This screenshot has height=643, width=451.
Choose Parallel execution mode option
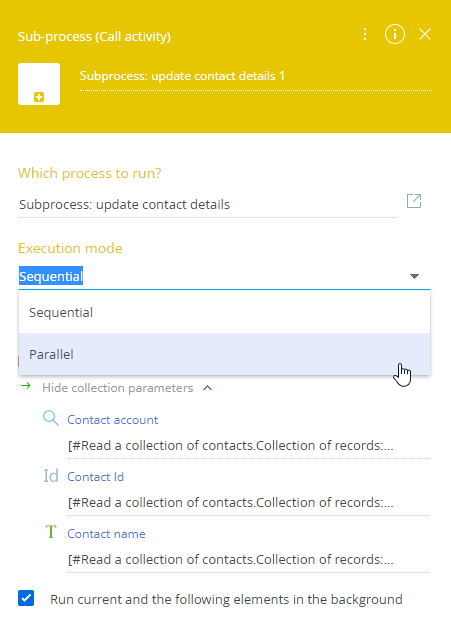point(224,354)
